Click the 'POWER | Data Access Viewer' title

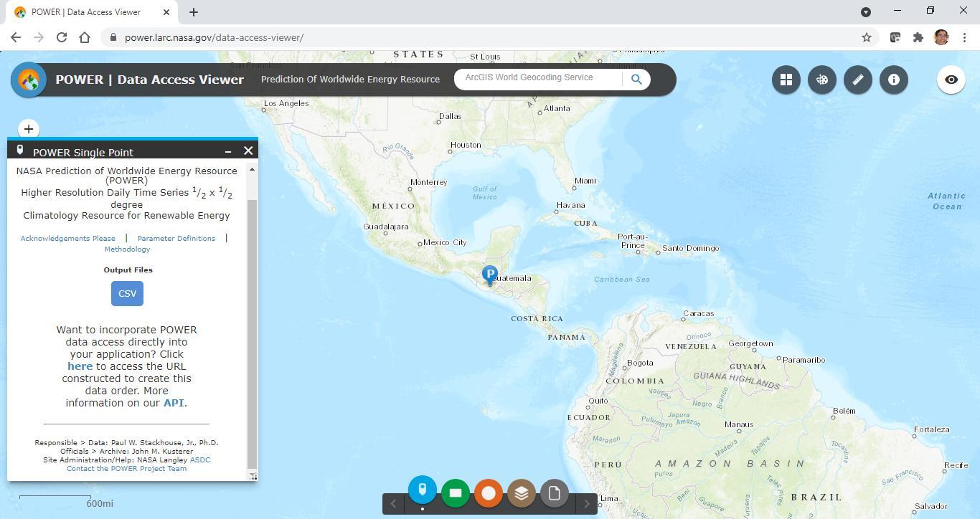pos(150,80)
